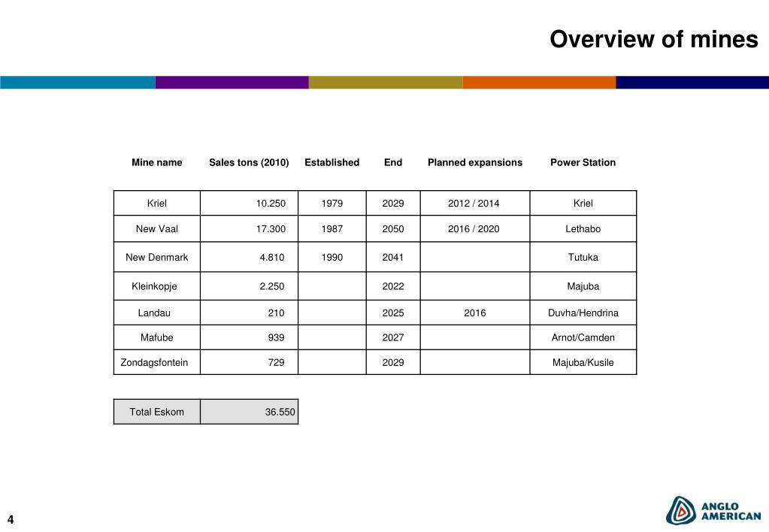Click Landau's sales value 210
This screenshot has width=769, height=532.
[276, 313]
